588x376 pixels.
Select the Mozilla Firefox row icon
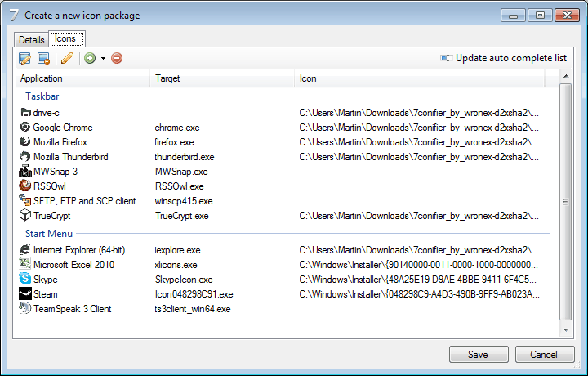point(24,142)
